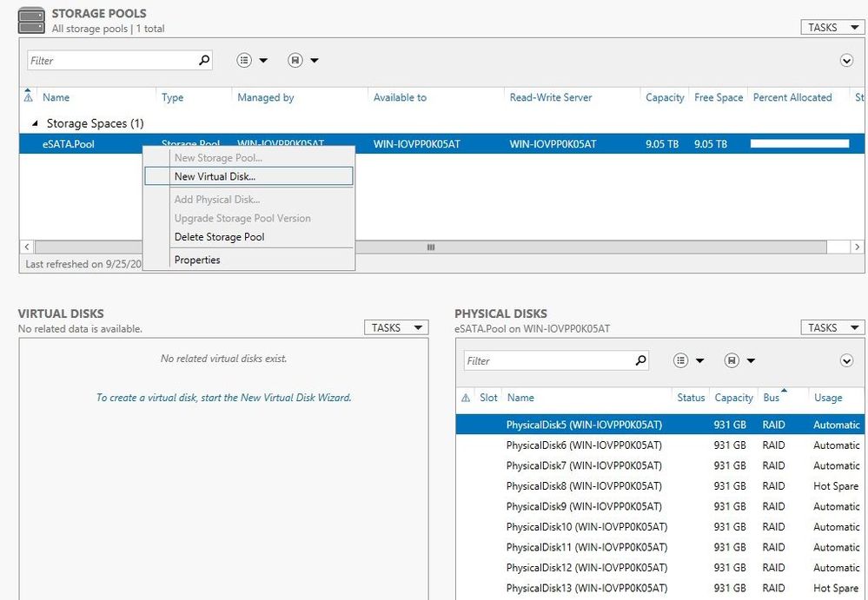Select PhysicalDisk6 row

tap(659, 445)
